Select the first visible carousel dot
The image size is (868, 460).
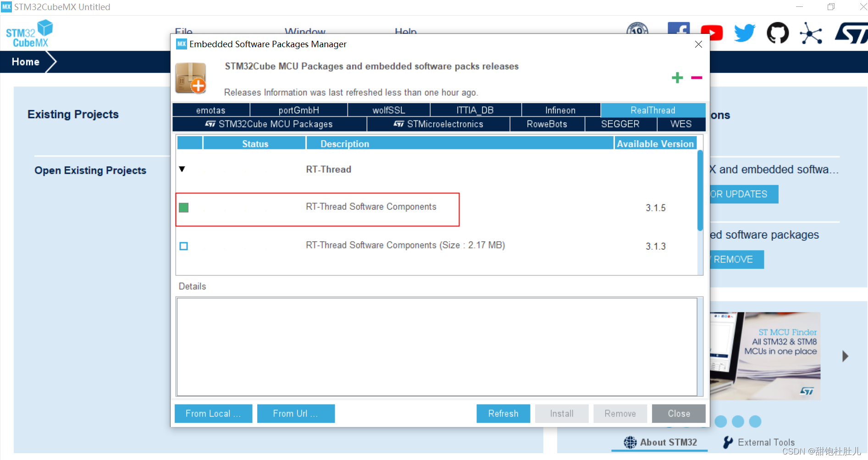pos(721,422)
